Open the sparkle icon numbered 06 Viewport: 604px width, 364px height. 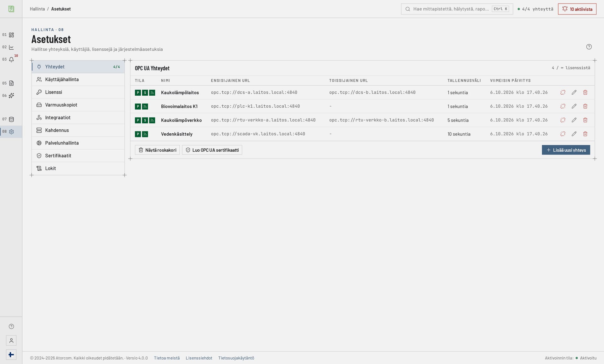[11, 96]
